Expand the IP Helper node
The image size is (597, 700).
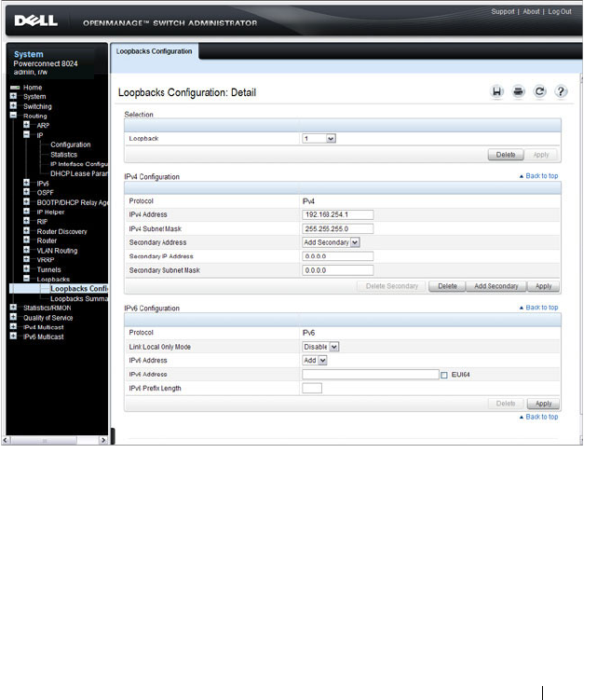click(x=27, y=212)
